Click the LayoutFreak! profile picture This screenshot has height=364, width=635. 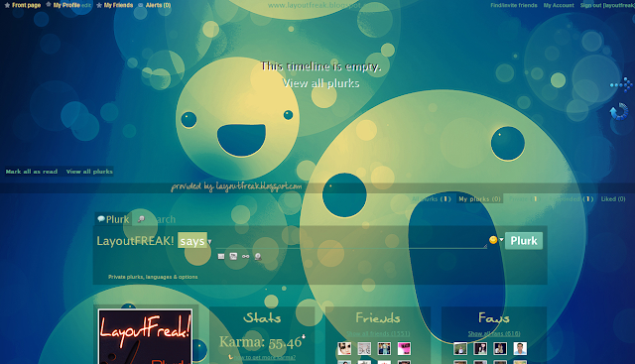tap(145, 336)
